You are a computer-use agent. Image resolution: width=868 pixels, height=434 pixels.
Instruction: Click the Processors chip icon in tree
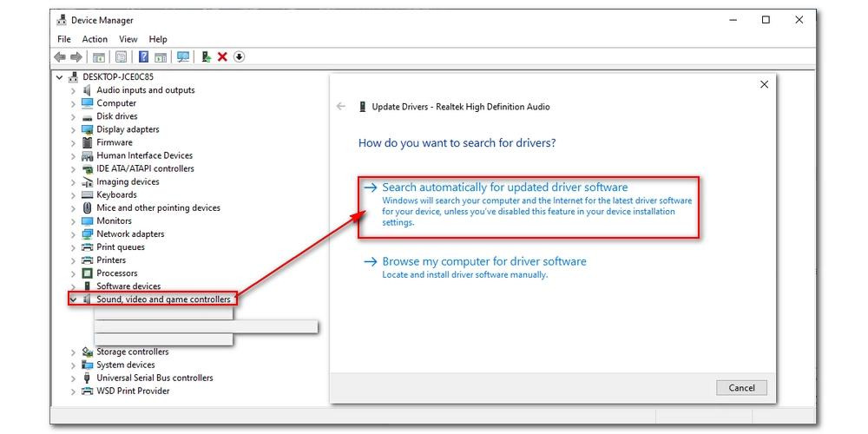click(x=87, y=273)
